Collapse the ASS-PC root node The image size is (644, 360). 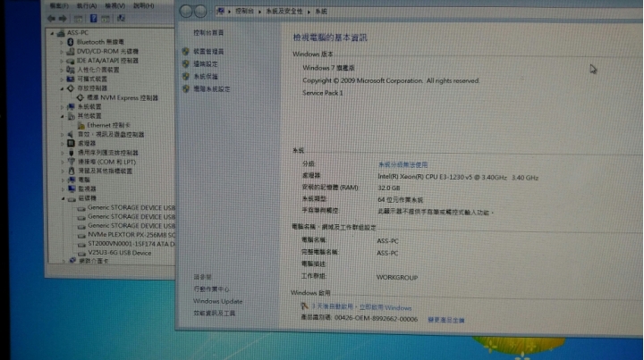point(52,33)
